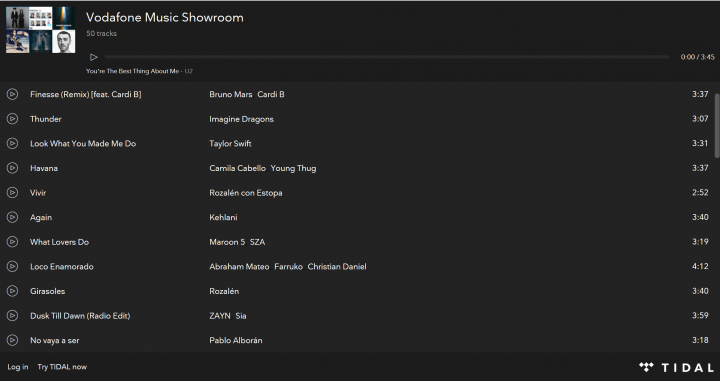Viewport: 720px width, 381px height.
Task: Play the track Again by Kehlani
Action: (12, 217)
